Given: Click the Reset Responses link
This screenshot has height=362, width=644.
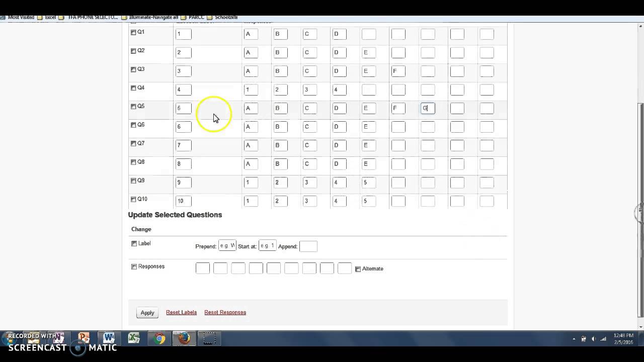Looking at the screenshot, I should [225, 312].
